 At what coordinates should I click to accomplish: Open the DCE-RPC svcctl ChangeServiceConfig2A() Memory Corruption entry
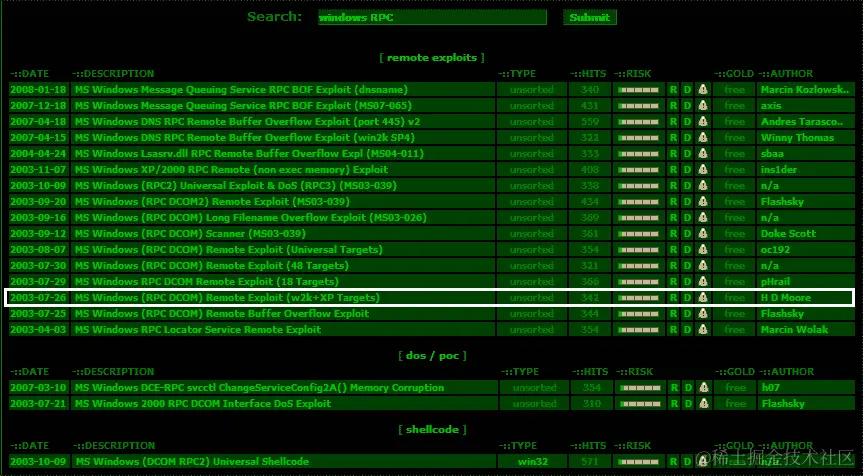click(259, 387)
